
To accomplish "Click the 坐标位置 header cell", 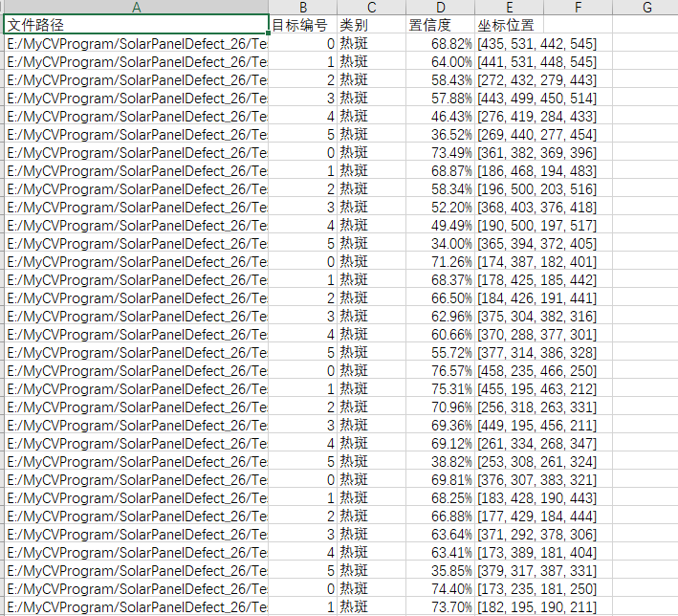I will 509,24.
